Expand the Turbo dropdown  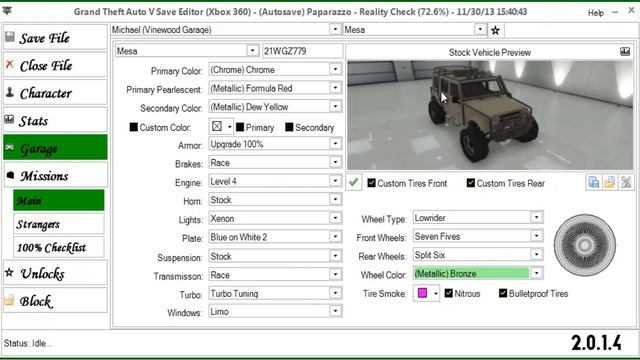pyautogui.click(x=335, y=293)
